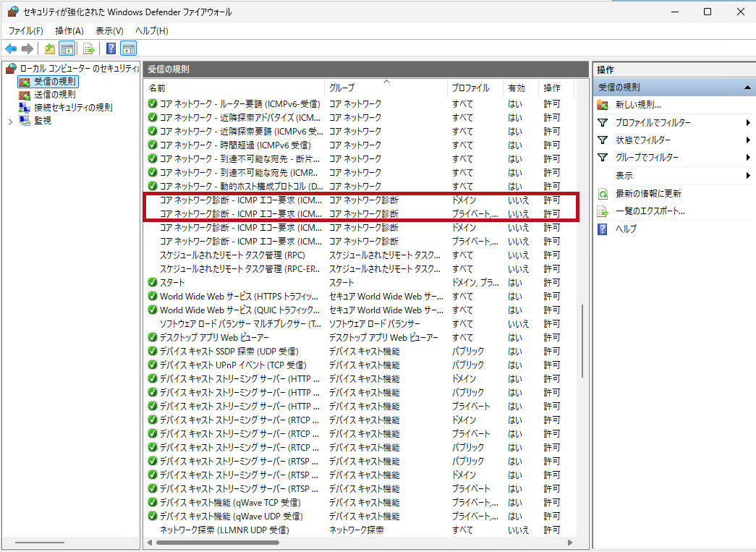Click the refresh icon beside 最新の情報に更新
Screen dimensions: 756x552
tap(603, 194)
